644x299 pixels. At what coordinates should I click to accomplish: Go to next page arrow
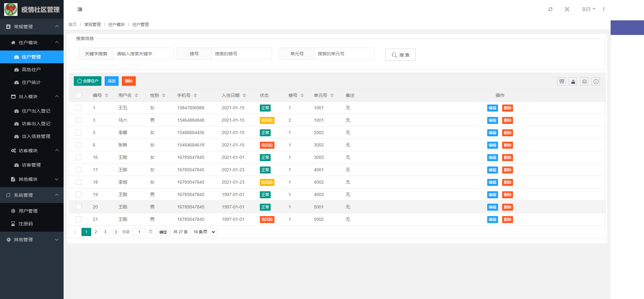point(116,232)
